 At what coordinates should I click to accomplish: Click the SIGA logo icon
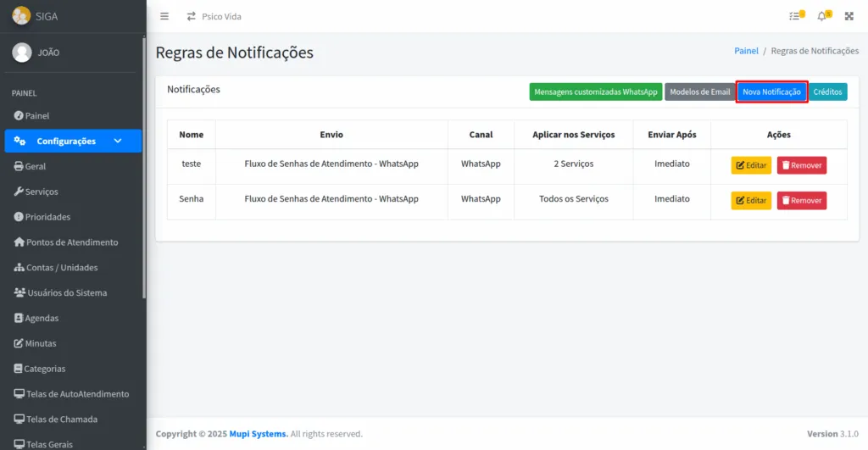(21, 15)
